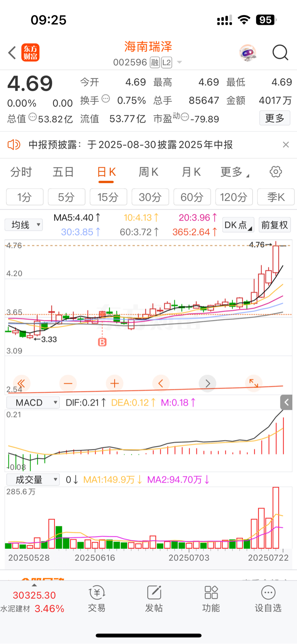
Task: Open the 发帖 post icon
Action: (x=154, y=599)
